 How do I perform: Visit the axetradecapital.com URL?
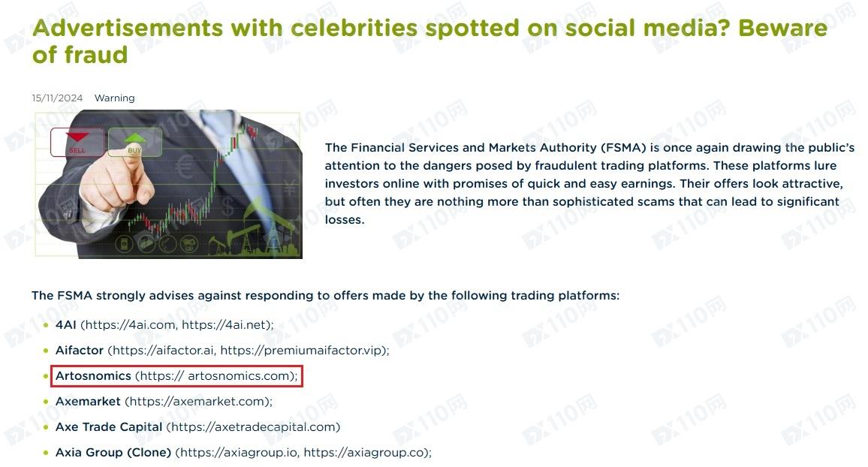253,426
